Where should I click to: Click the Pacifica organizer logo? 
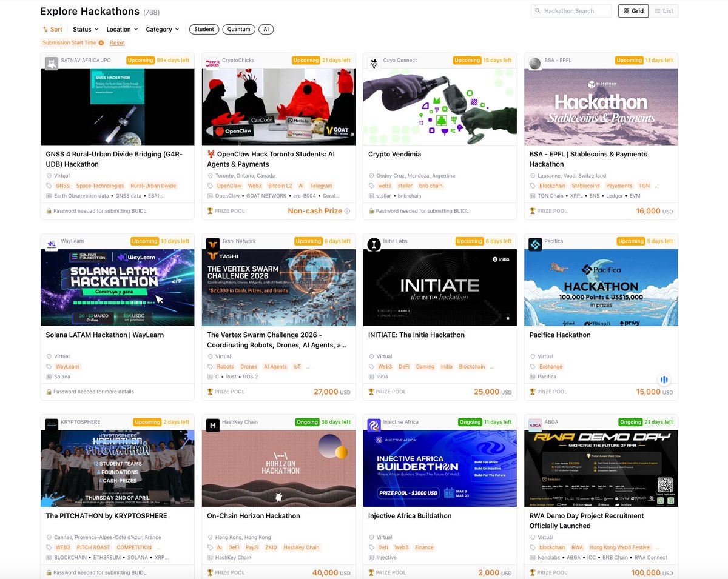535,244
